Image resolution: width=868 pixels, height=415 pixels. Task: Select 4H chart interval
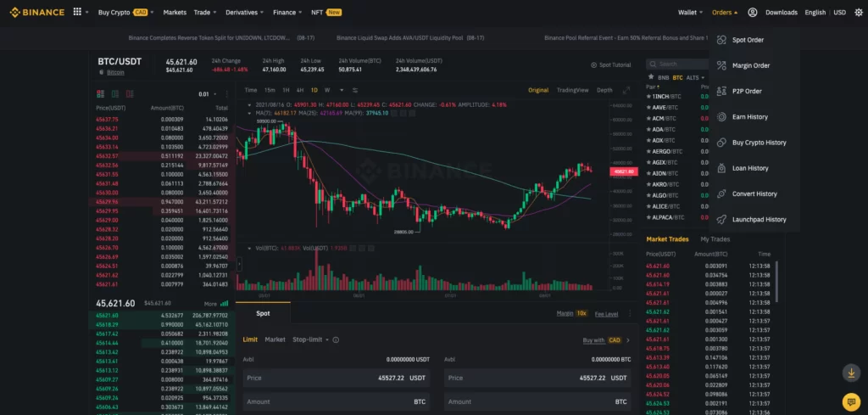299,90
